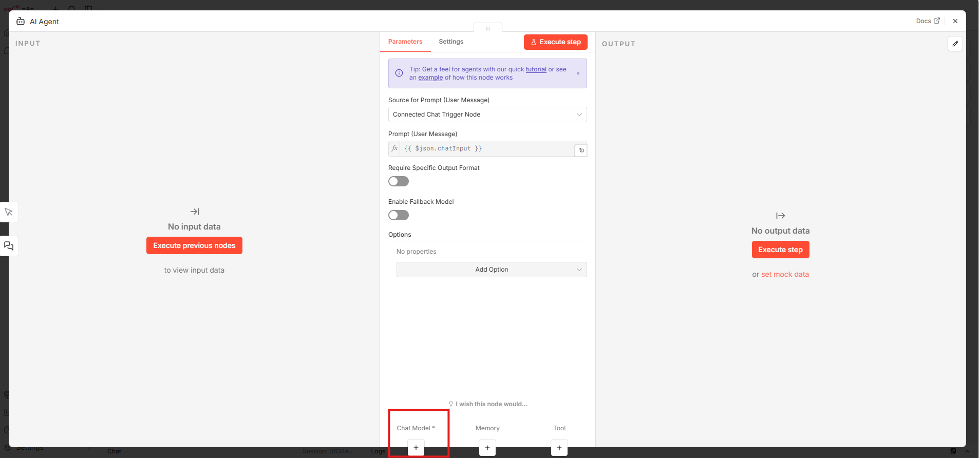The image size is (980, 458).
Task: Open the expression editor for Prompt field
Action: pos(581,150)
